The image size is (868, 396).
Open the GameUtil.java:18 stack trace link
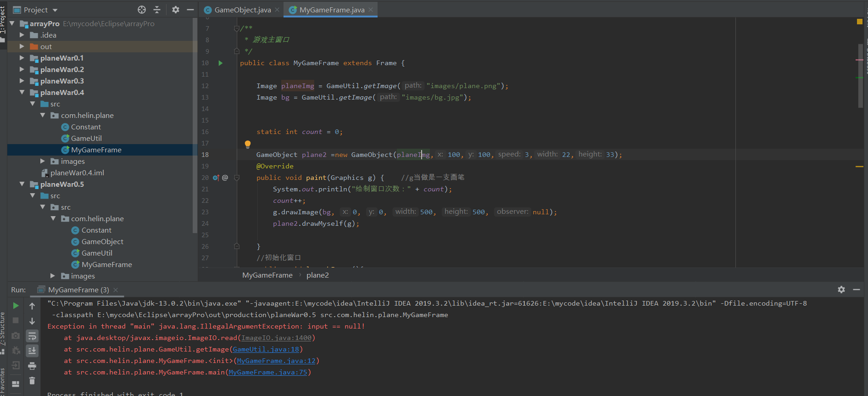[266, 349]
